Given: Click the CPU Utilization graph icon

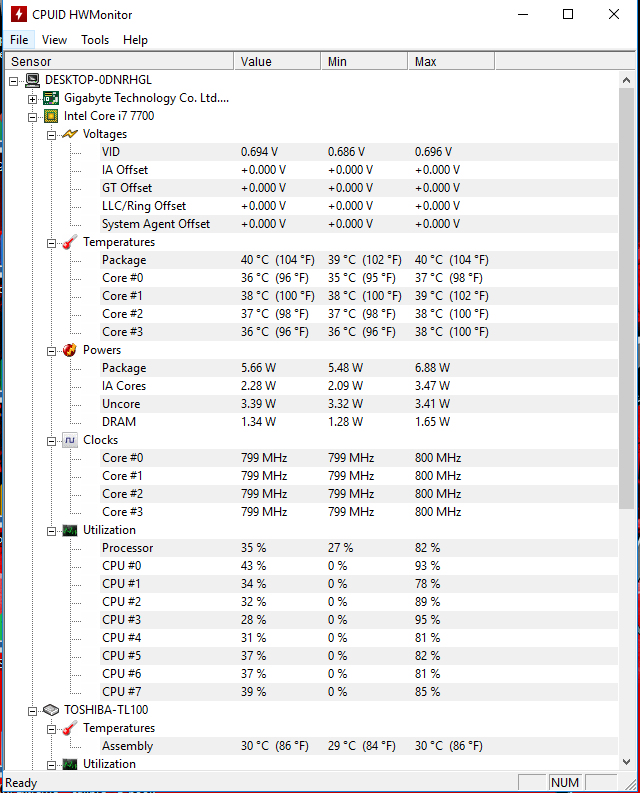Looking at the screenshot, I should [70, 530].
